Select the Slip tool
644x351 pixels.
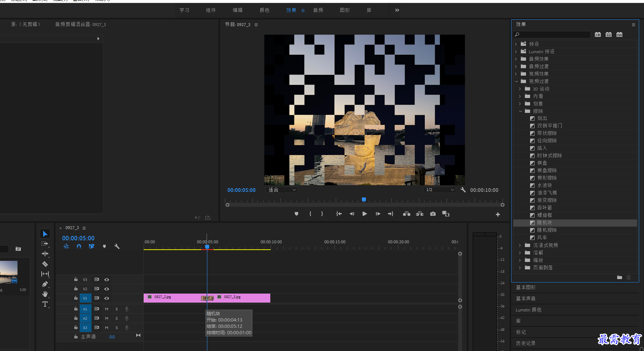point(45,274)
